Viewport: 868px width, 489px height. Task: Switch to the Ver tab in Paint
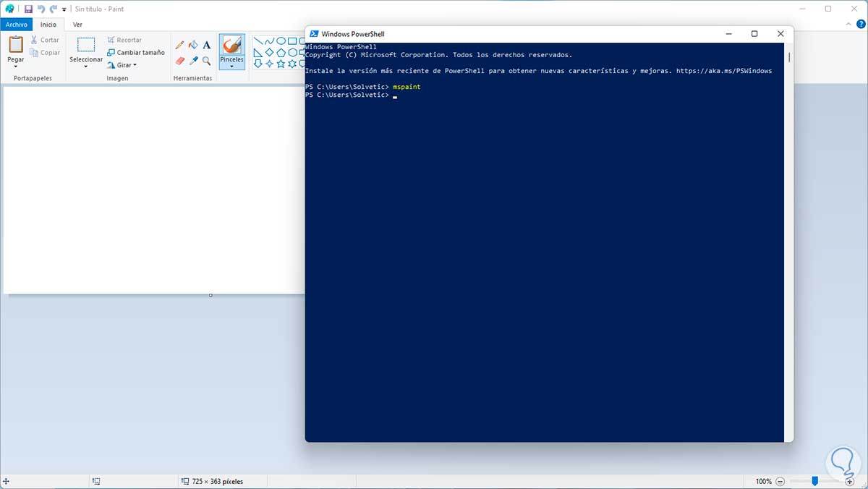pos(77,24)
